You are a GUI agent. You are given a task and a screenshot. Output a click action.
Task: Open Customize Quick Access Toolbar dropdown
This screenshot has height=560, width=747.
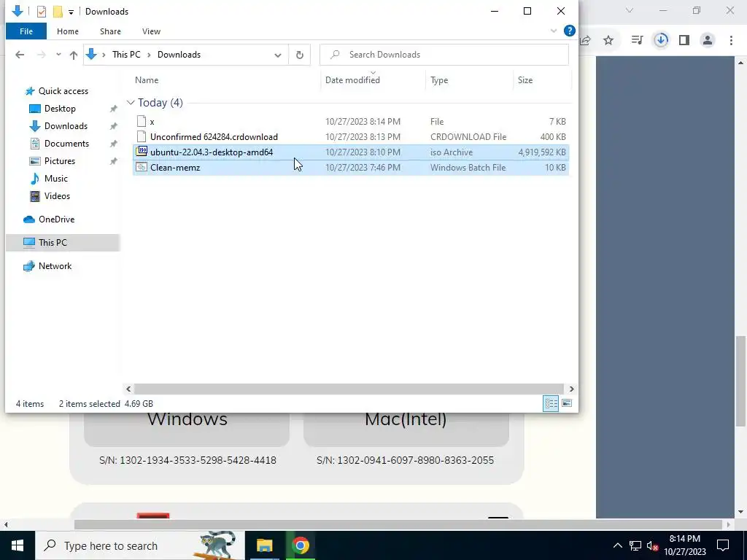pos(71,12)
